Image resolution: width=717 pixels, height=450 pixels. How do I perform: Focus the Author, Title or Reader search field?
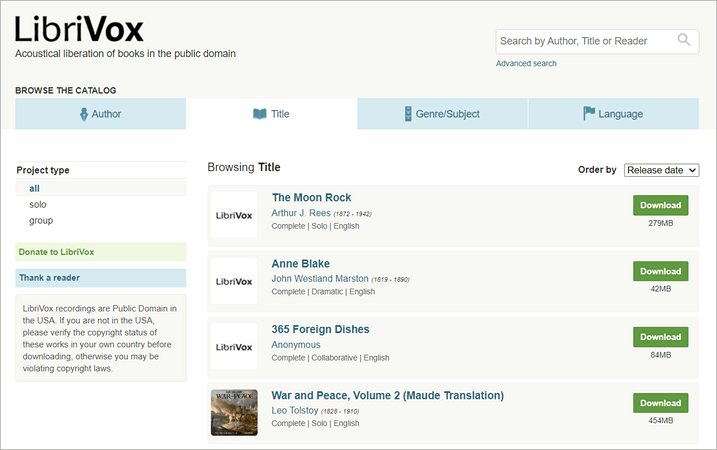585,41
